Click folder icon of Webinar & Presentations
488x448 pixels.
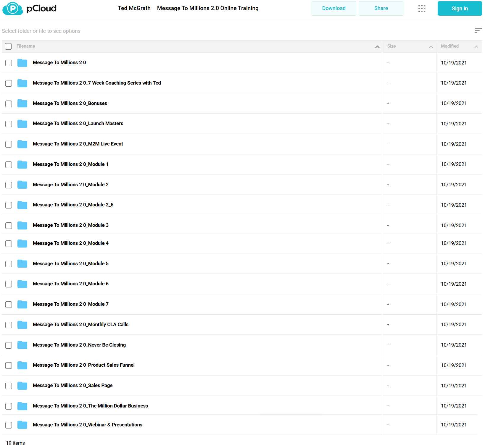(22, 425)
